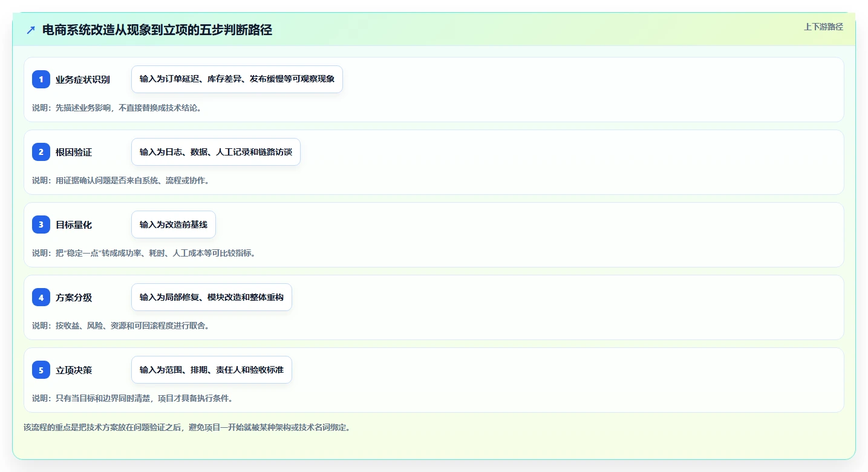
Task: Click the step 3 number badge
Action: coord(41,225)
